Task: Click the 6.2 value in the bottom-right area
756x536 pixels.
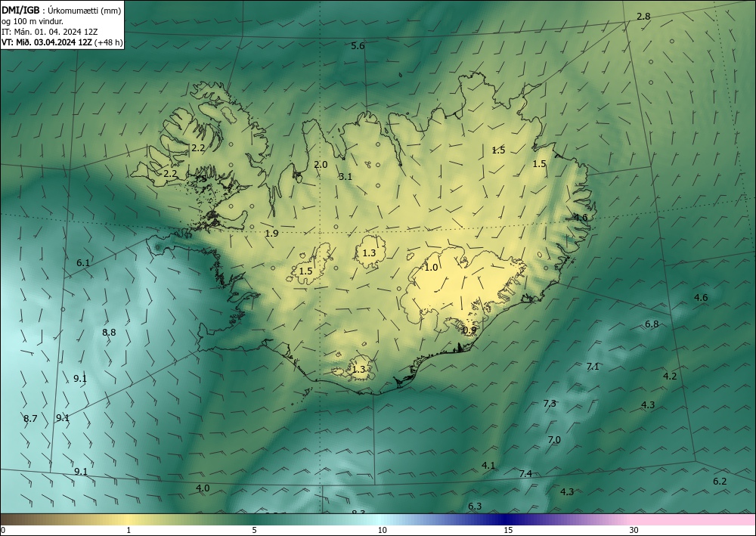Action: click(720, 482)
